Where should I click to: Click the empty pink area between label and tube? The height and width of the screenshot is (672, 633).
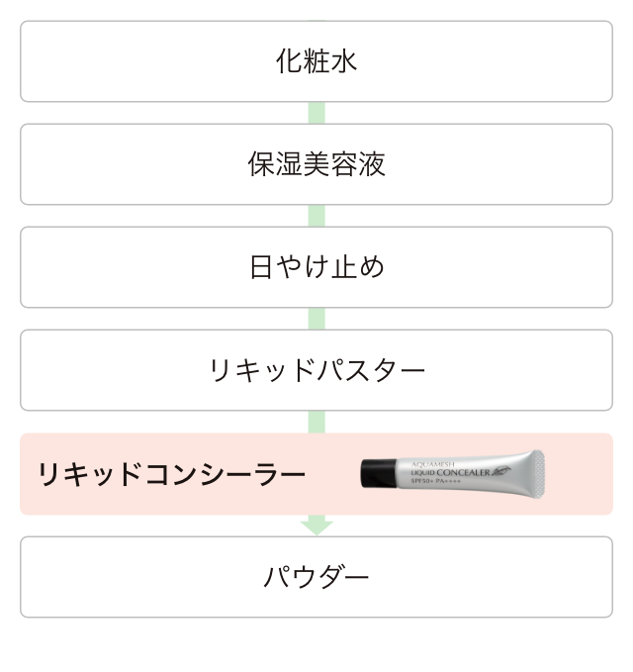pyautogui.click(x=333, y=474)
